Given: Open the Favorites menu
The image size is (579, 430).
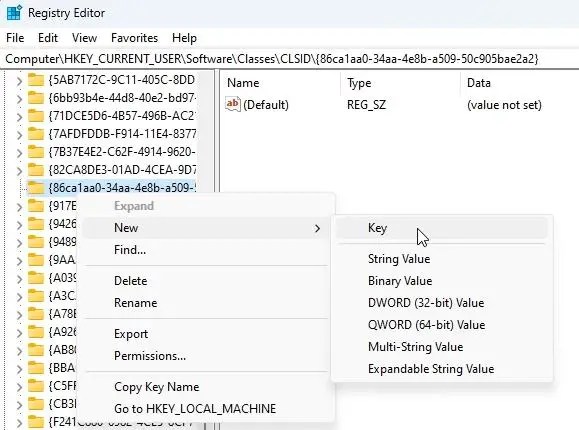Looking at the screenshot, I should tap(134, 38).
